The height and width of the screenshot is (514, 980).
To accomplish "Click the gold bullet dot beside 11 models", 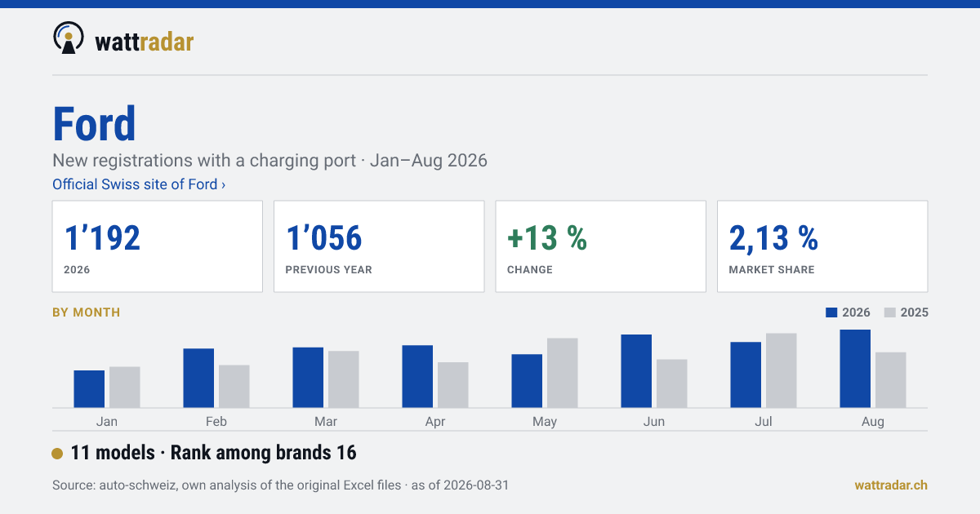I will tap(57, 454).
